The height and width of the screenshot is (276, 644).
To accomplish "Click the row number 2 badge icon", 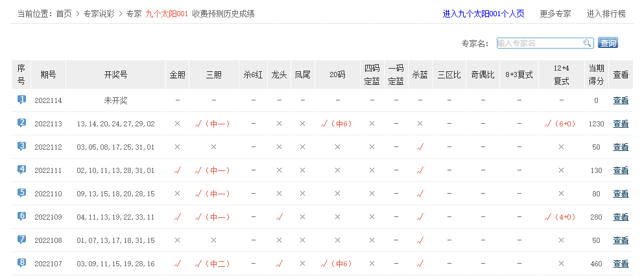I will 21,123.
